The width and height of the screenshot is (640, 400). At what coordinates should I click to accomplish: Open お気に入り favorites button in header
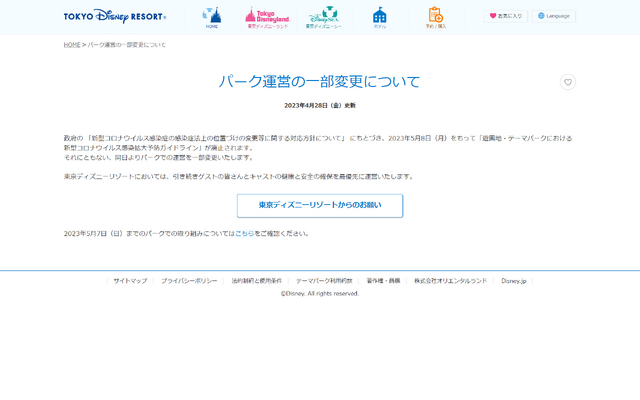[x=506, y=16]
